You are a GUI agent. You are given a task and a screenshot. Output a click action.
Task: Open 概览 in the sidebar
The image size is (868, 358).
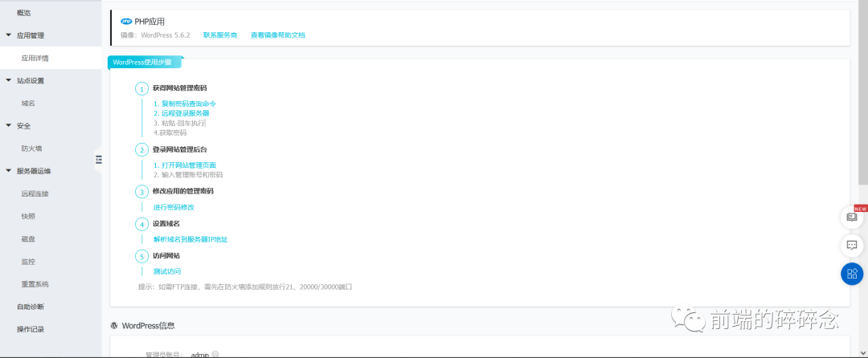pyautogui.click(x=24, y=13)
